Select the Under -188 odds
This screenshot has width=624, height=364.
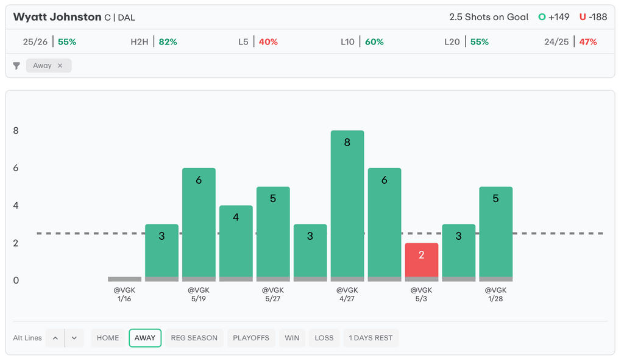tap(593, 17)
